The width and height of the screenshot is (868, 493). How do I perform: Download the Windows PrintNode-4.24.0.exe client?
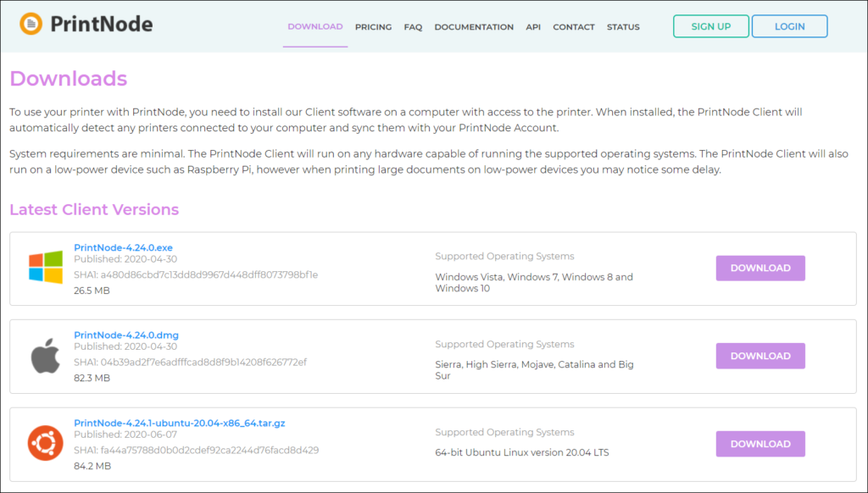pos(760,269)
